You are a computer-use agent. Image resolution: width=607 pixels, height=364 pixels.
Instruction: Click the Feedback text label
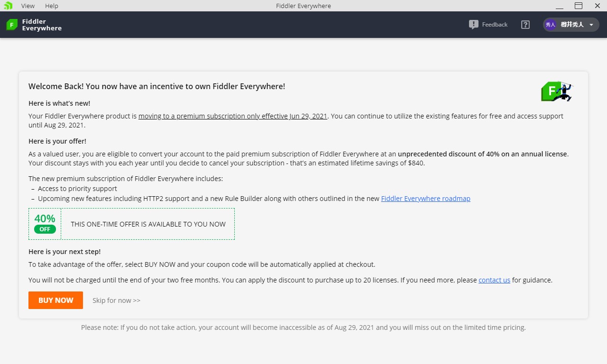click(495, 25)
